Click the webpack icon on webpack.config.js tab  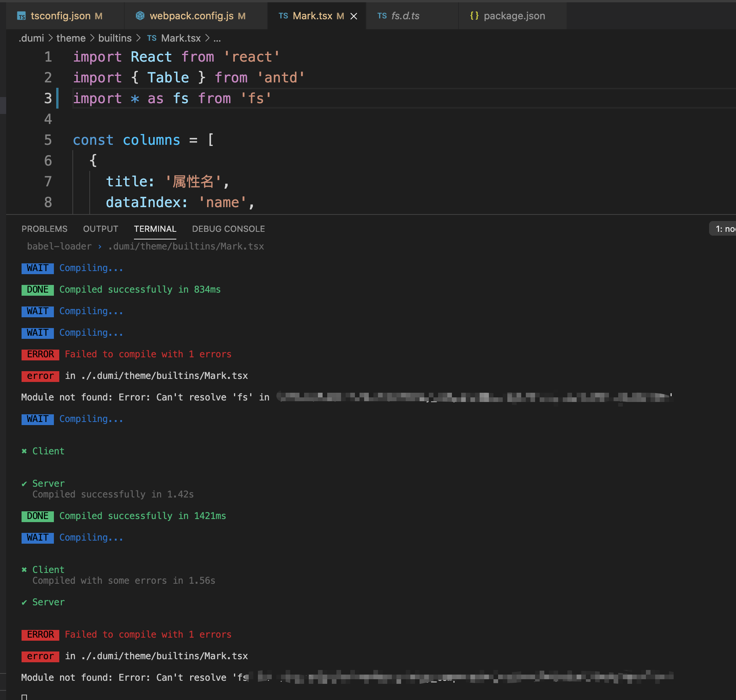140,16
